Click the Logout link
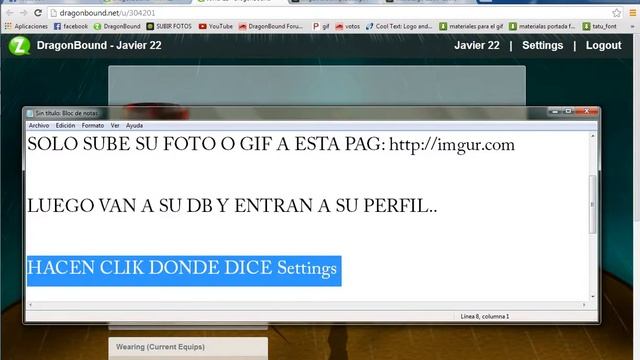Viewport: 640px width, 360px height. click(603, 45)
